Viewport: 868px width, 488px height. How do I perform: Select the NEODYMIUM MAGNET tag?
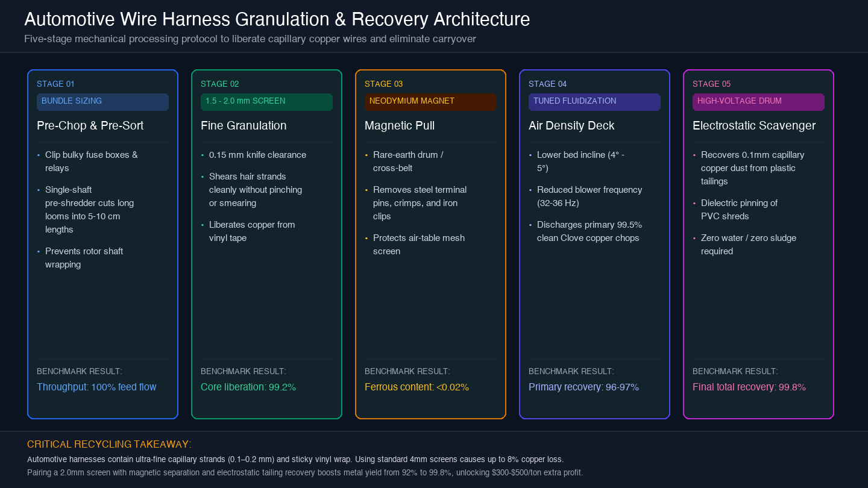(430, 102)
